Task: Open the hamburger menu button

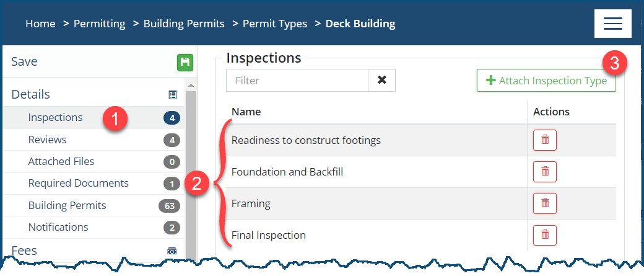Action: [x=612, y=24]
